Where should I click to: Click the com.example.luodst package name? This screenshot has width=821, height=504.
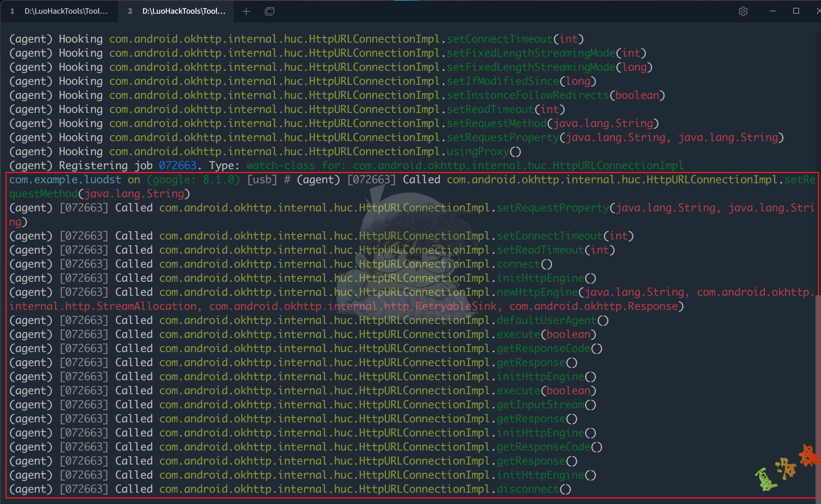(64, 179)
